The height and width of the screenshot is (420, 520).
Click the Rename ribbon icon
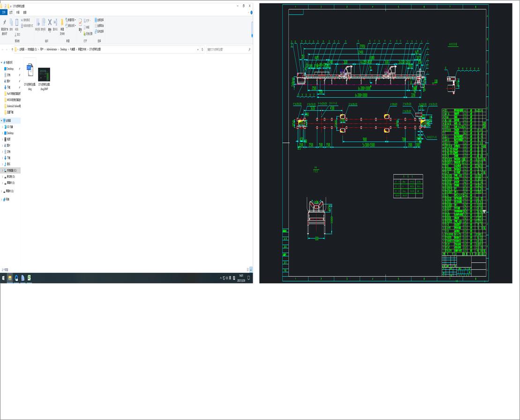55,22
